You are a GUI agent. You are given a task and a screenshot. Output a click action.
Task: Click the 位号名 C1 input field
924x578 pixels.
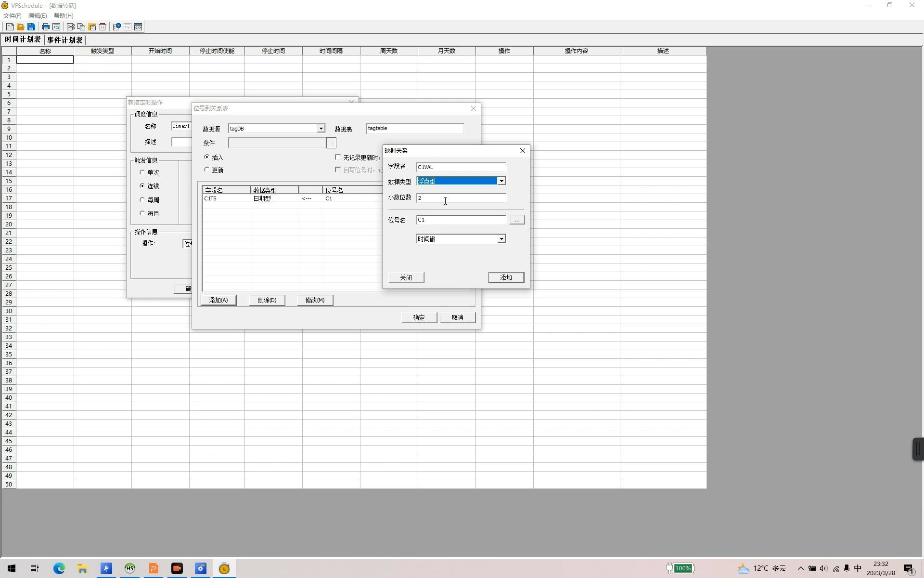click(x=461, y=220)
